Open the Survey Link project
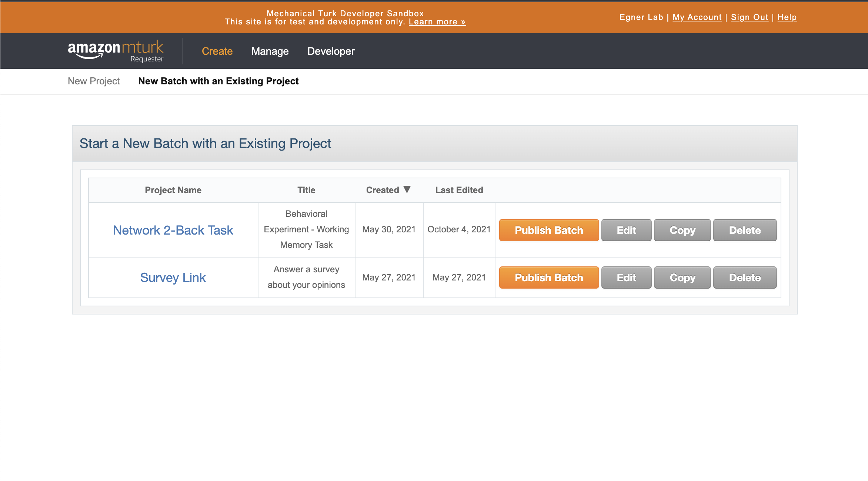 [173, 277]
